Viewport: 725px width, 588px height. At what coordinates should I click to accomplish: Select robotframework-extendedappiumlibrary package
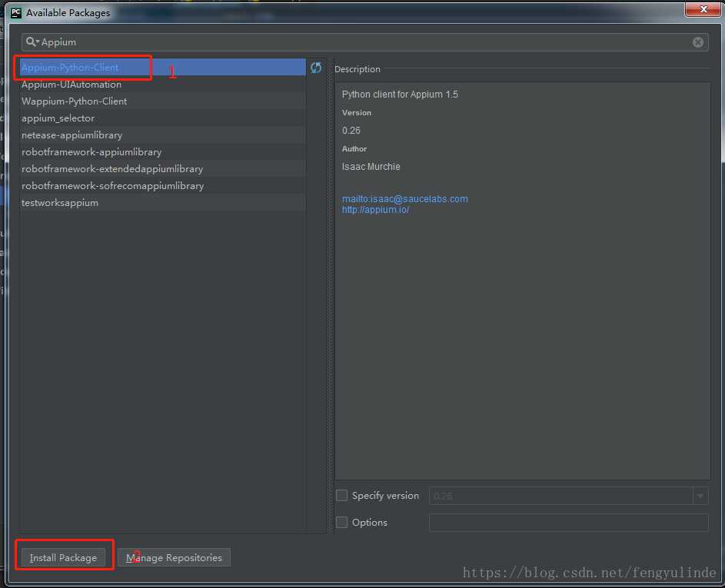tap(163, 169)
